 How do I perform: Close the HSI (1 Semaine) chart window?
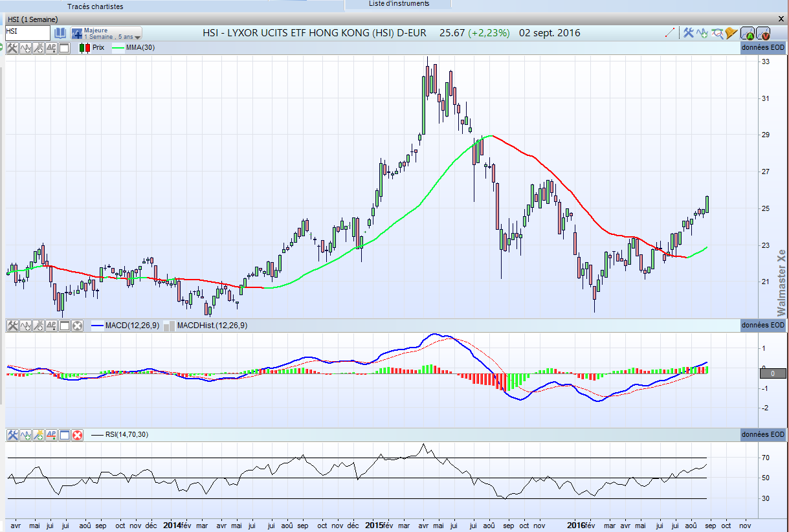tap(782, 19)
